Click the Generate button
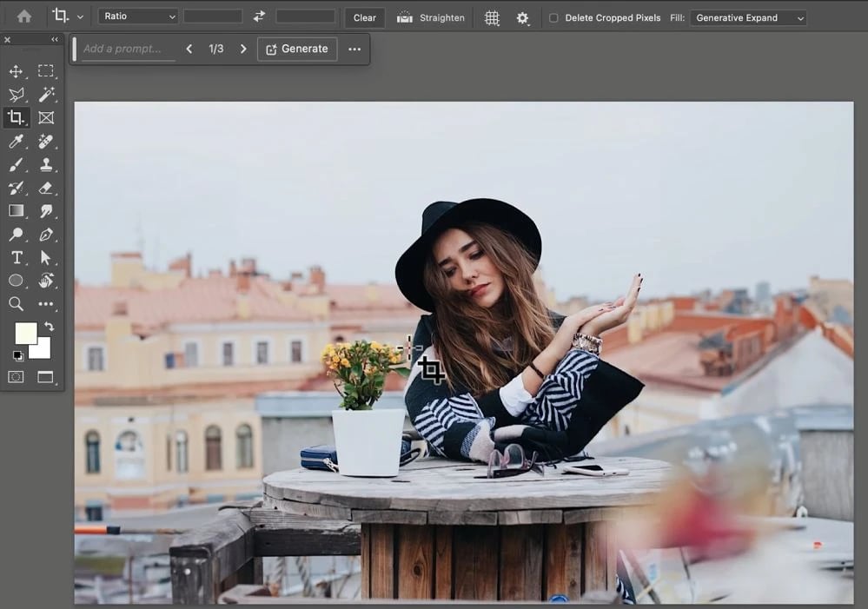The height and width of the screenshot is (609, 868). (x=297, y=49)
